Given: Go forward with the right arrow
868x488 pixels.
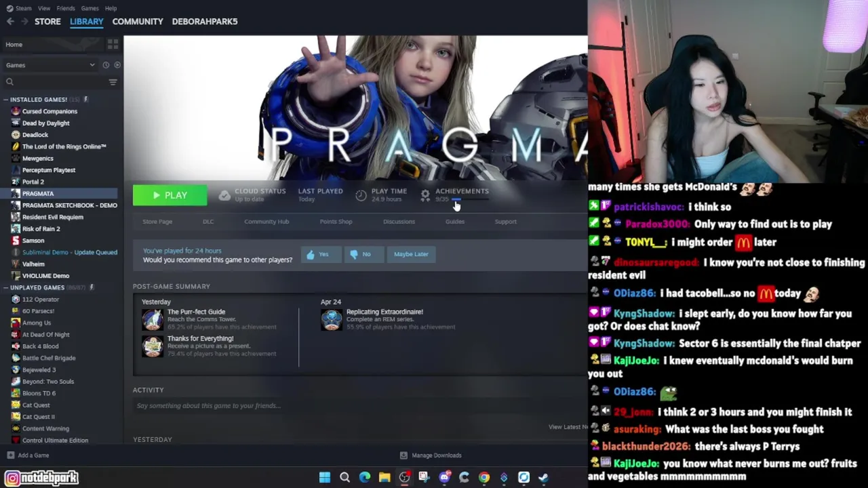Looking at the screenshot, I should point(24,21).
